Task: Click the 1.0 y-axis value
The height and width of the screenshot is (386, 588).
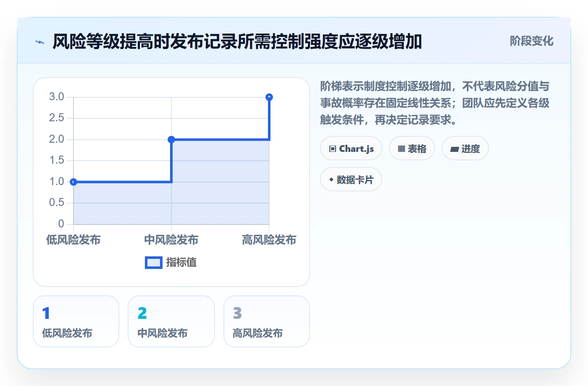Action: point(57,182)
